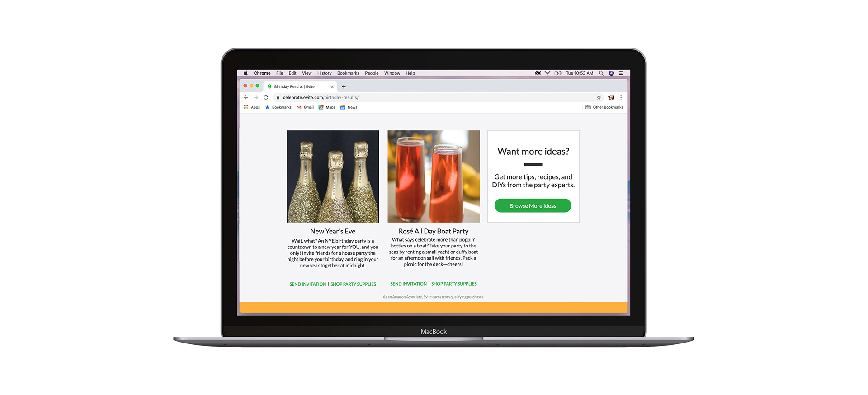Open the Wi-Fi status menu
Viewport: 868px width, 395px height.
click(x=547, y=73)
